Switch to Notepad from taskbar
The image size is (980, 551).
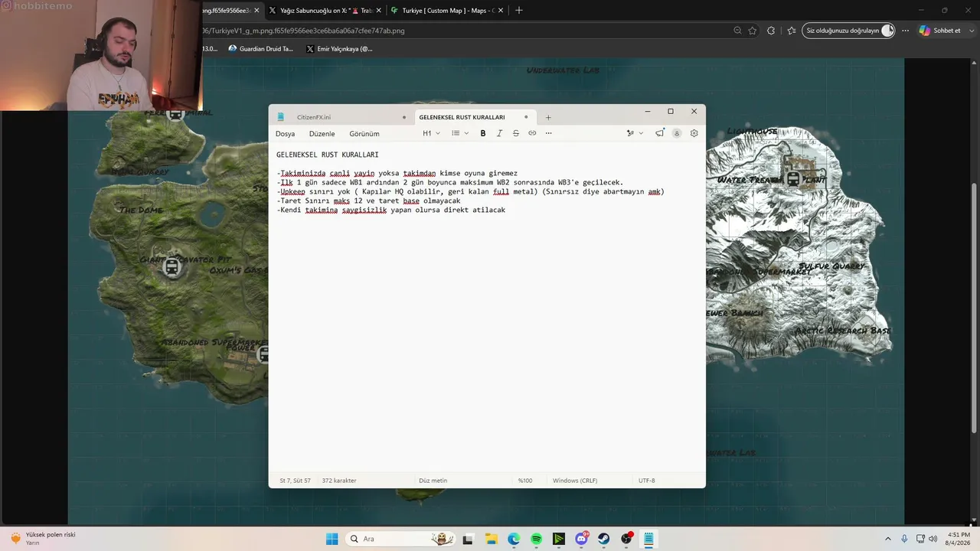(x=648, y=539)
